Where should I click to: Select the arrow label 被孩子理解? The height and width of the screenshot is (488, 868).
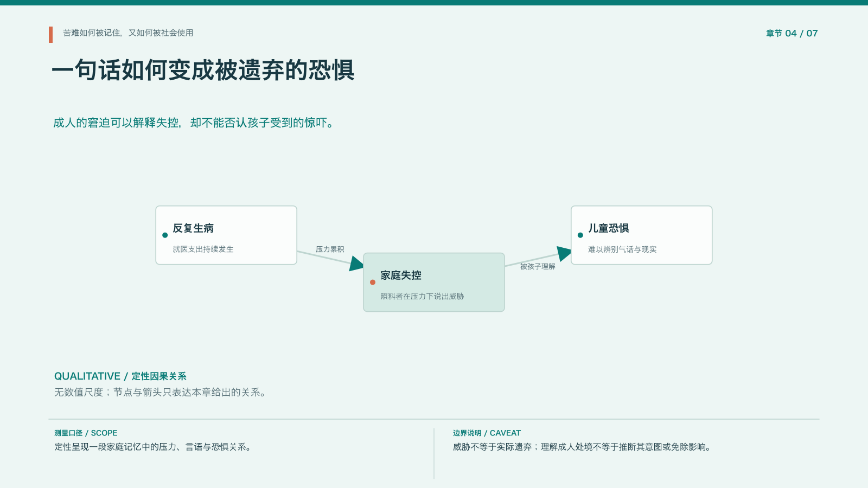click(x=538, y=267)
